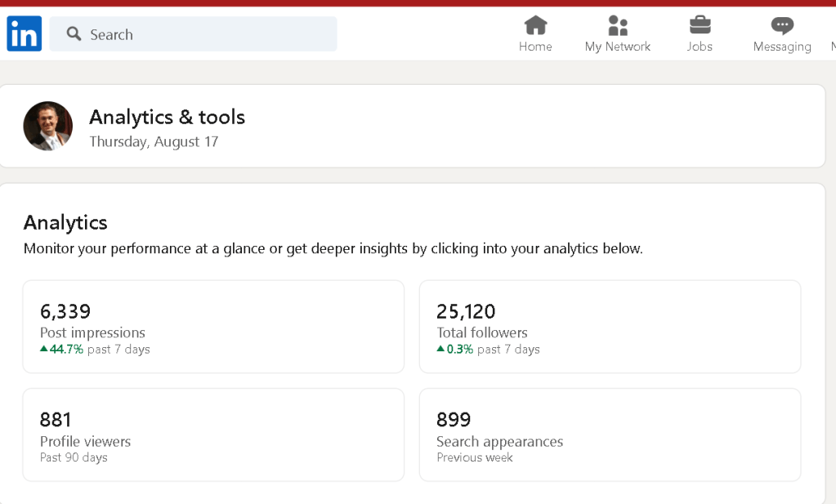Click the Previous week text
The image size is (836, 504).
[x=475, y=457]
